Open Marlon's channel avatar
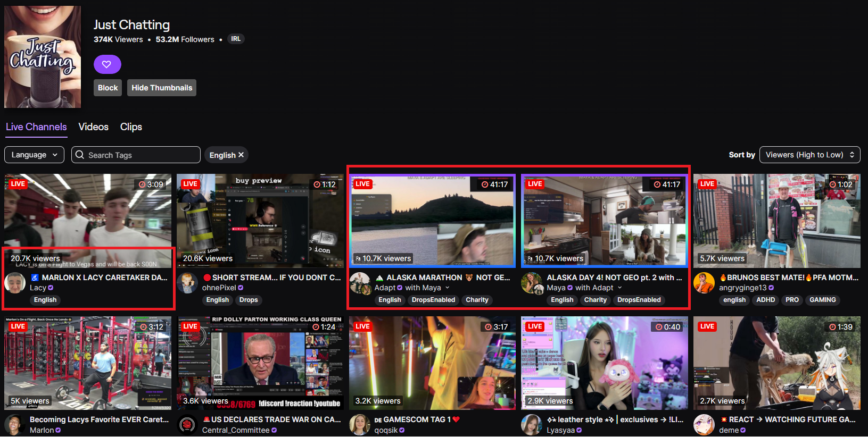This screenshot has width=868, height=437. pos(15,425)
